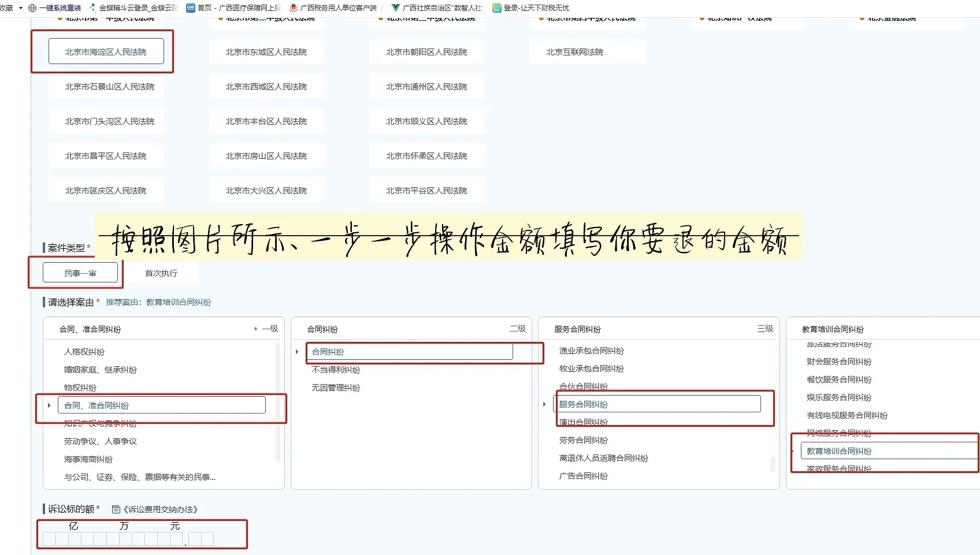This screenshot has height=555, width=980.
Task: Choose 北京市朝阳区人民法院
Action: point(427,51)
